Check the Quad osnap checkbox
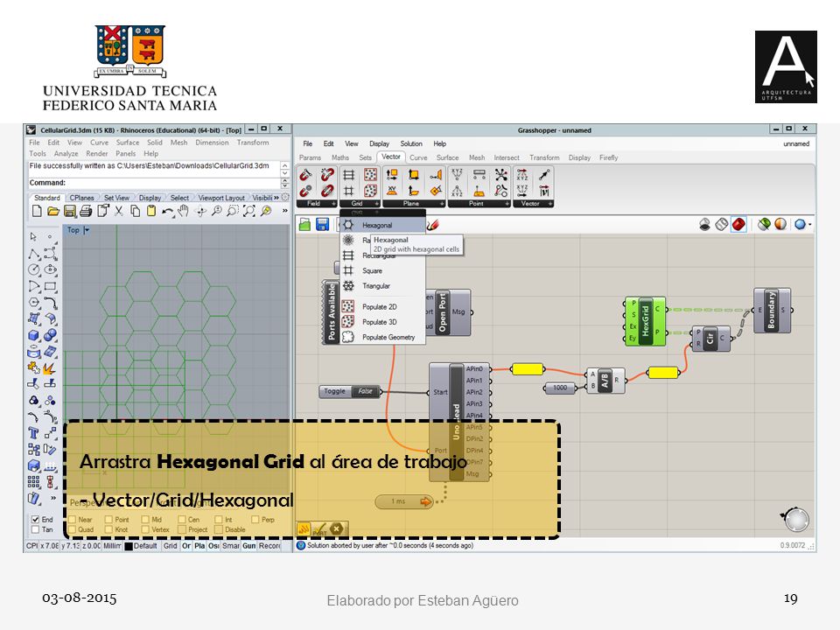840x630 pixels. coord(72,530)
